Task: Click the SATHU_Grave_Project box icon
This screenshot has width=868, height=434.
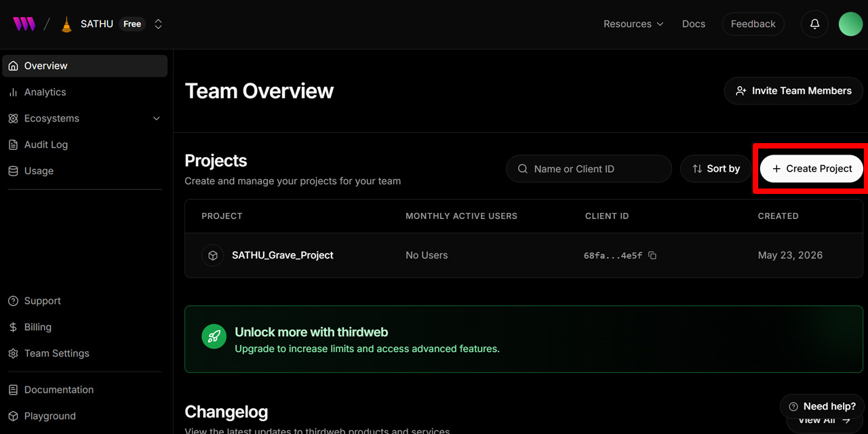Action: coord(213,256)
